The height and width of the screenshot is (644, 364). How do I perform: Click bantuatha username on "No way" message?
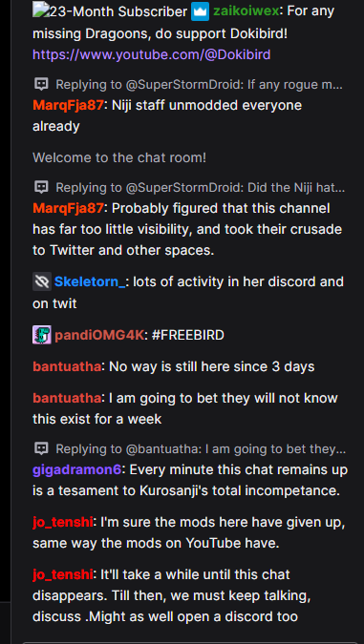(67, 366)
